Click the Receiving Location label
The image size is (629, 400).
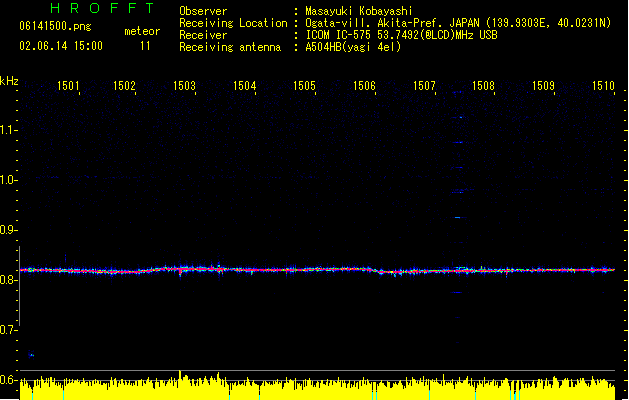tap(233, 23)
